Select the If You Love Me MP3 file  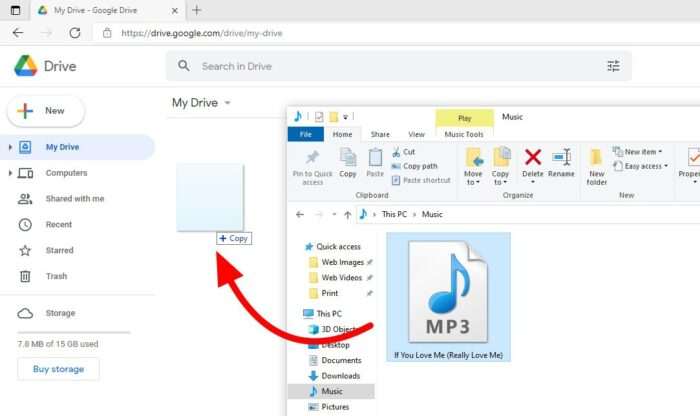point(448,297)
